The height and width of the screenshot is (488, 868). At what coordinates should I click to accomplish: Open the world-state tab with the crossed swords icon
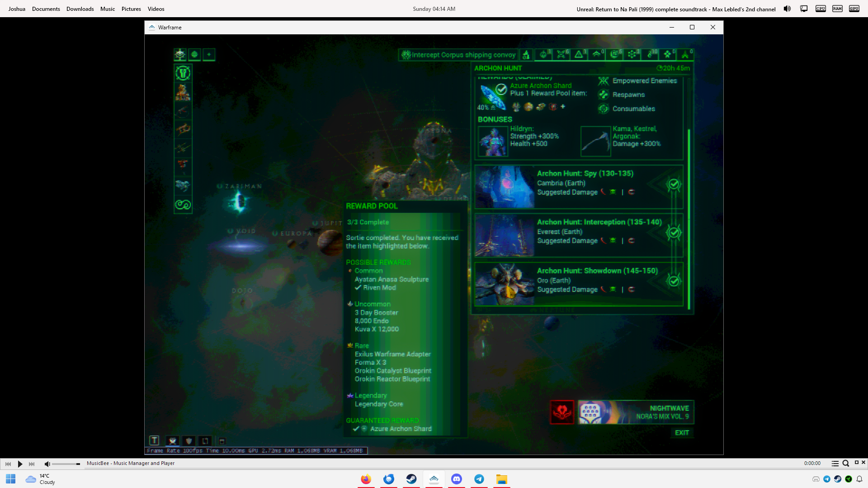click(561, 55)
